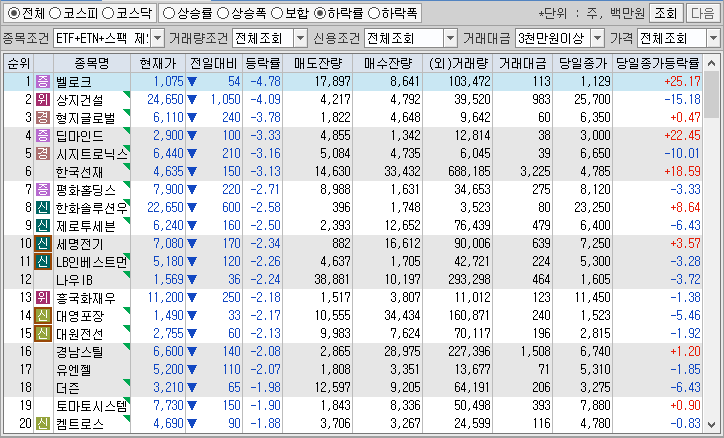
Task: Click the 경 badge for 형지글로벌
Action: pyautogui.click(x=43, y=118)
